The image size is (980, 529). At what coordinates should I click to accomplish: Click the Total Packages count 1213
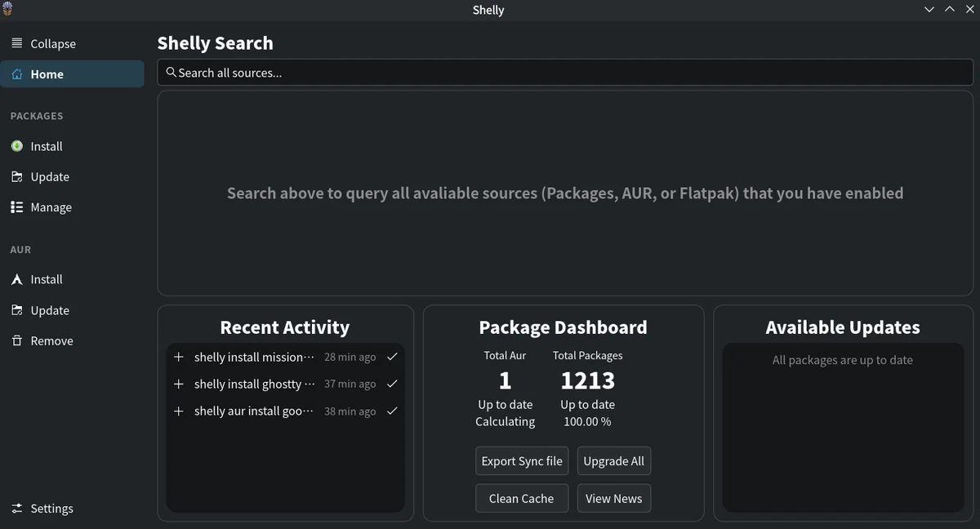point(588,380)
